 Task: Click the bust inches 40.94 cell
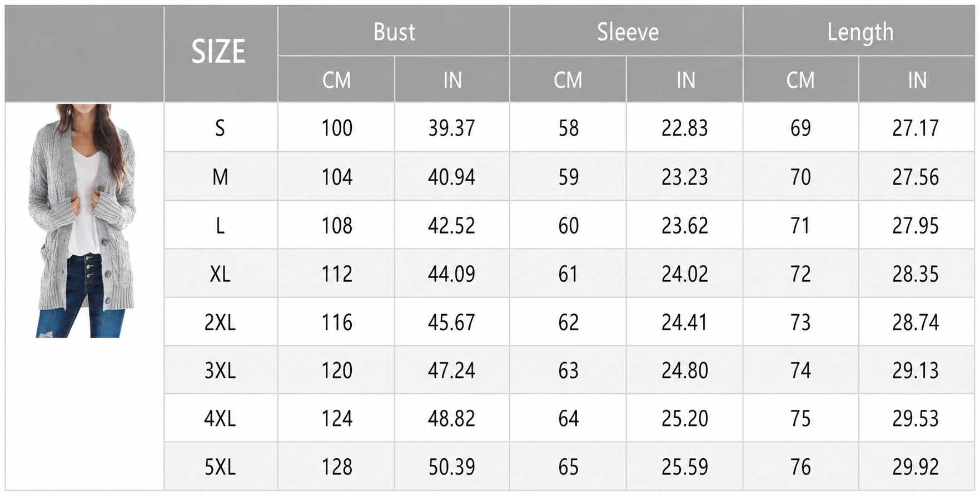[452, 177]
